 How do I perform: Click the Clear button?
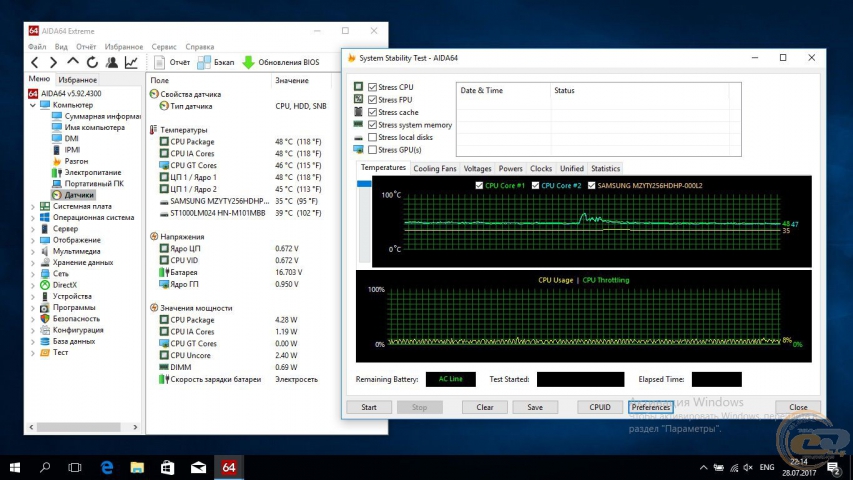485,407
